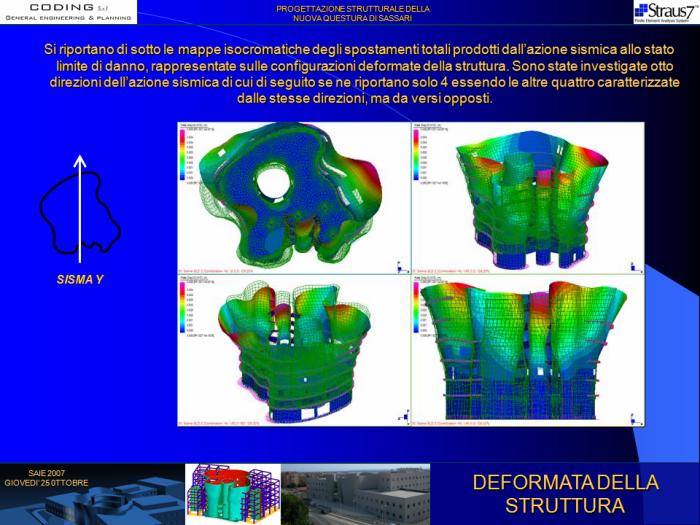Click the CODING S.r.l. company logo
700x525 pixels.
[x=68, y=12]
